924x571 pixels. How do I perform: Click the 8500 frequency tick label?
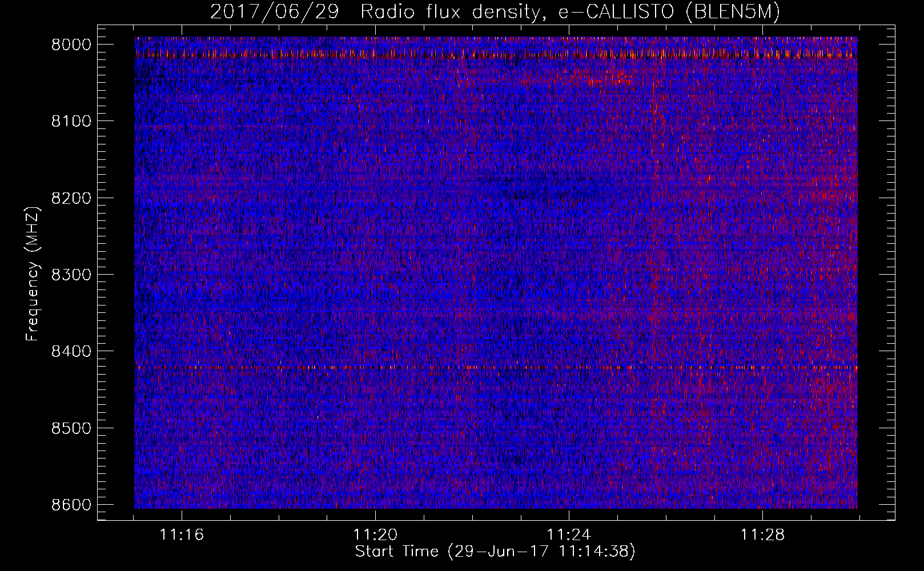point(71,428)
